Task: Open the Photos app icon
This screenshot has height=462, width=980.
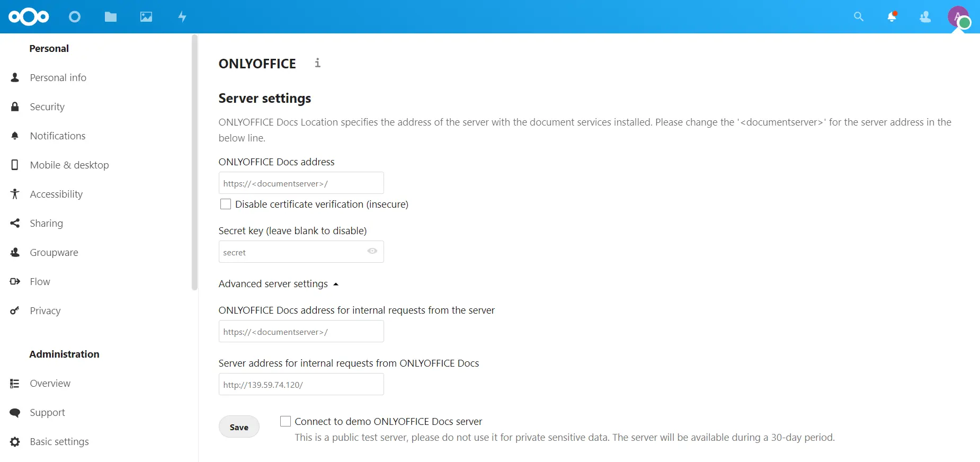Action: tap(146, 17)
